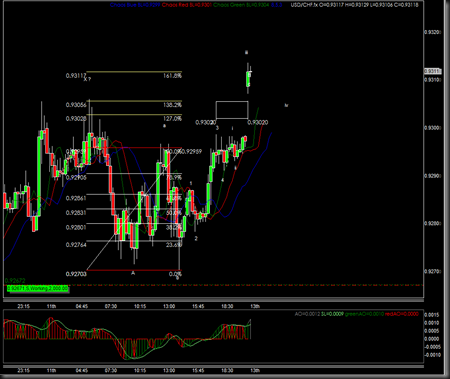Viewport: 450px width, 379px height.
Task: Click the Chaos Green indicator legend label
Action: tap(242, 5)
